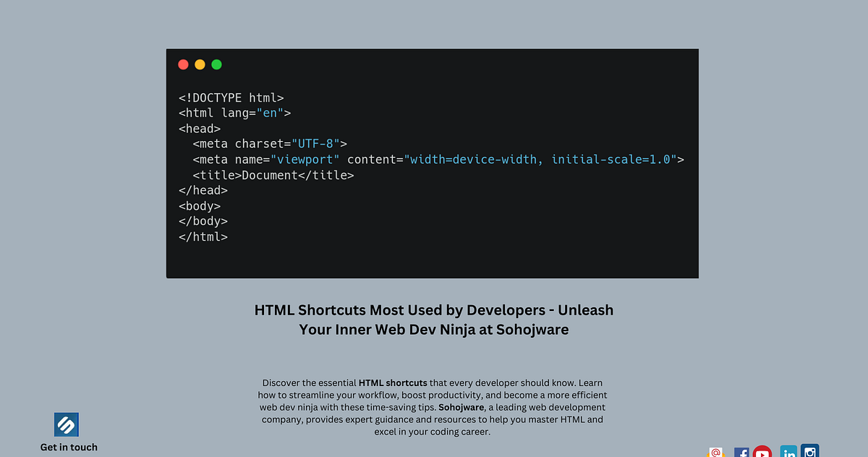868x457 pixels.
Task: Open the Instagram account icon
Action: (809, 452)
